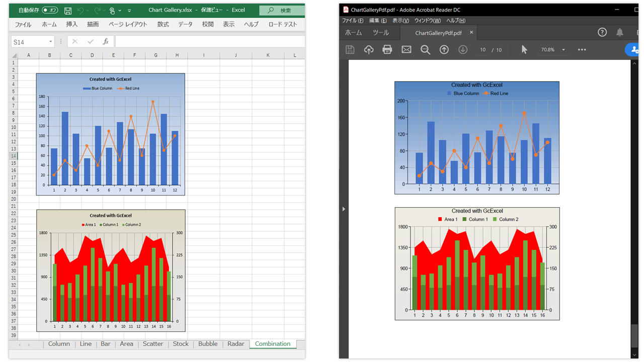
Task: Click the formula bar cancel X icon
Action: 75,42
